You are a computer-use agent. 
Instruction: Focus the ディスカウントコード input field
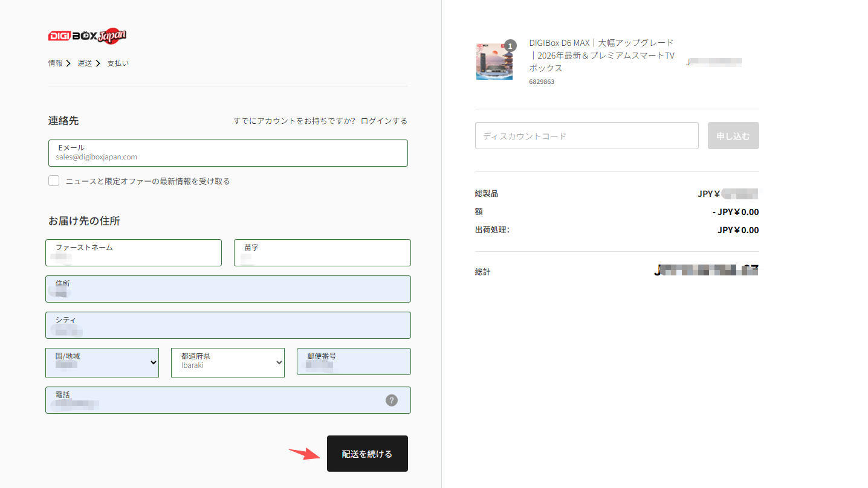587,136
